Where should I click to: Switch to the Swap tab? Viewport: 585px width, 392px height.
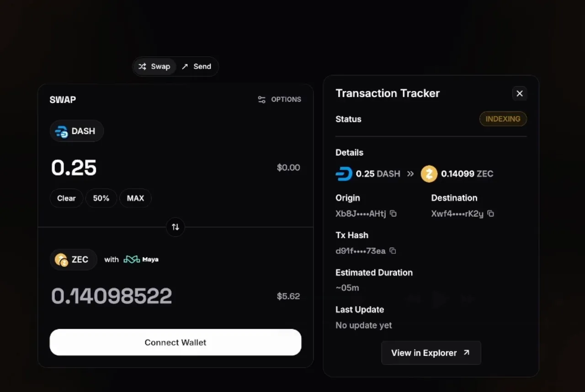click(154, 67)
